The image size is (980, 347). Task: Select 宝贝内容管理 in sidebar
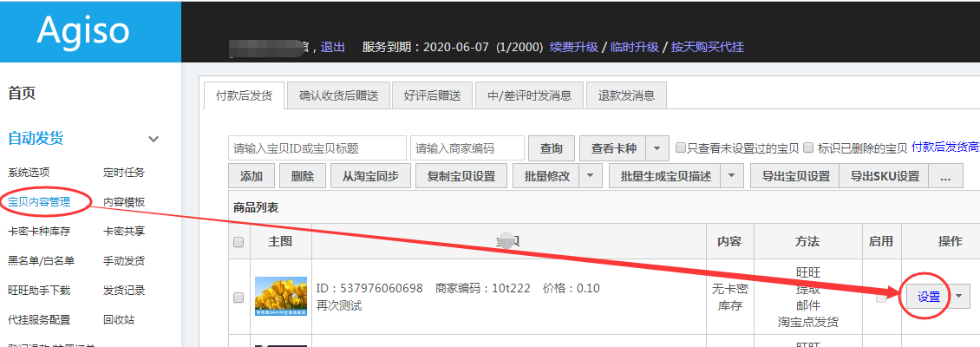(x=39, y=202)
